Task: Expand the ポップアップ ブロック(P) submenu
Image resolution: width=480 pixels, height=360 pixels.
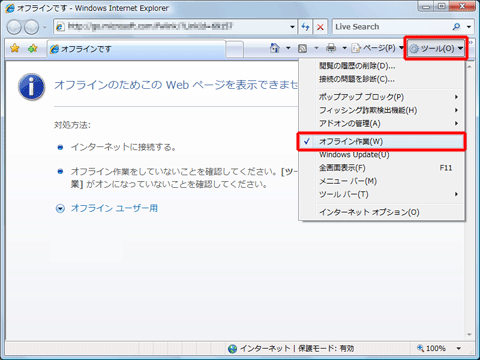Action: [x=382, y=97]
